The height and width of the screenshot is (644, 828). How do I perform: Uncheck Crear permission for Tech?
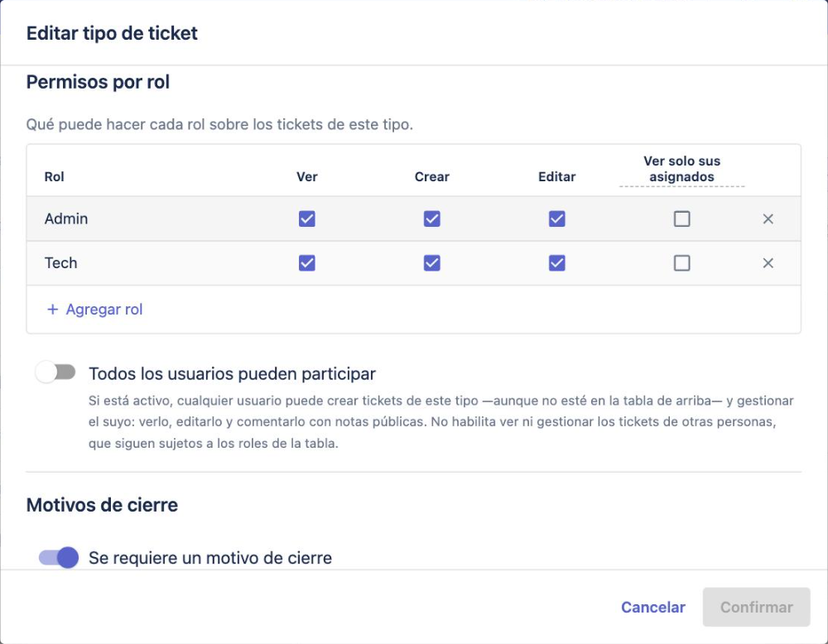coord(432,263)
